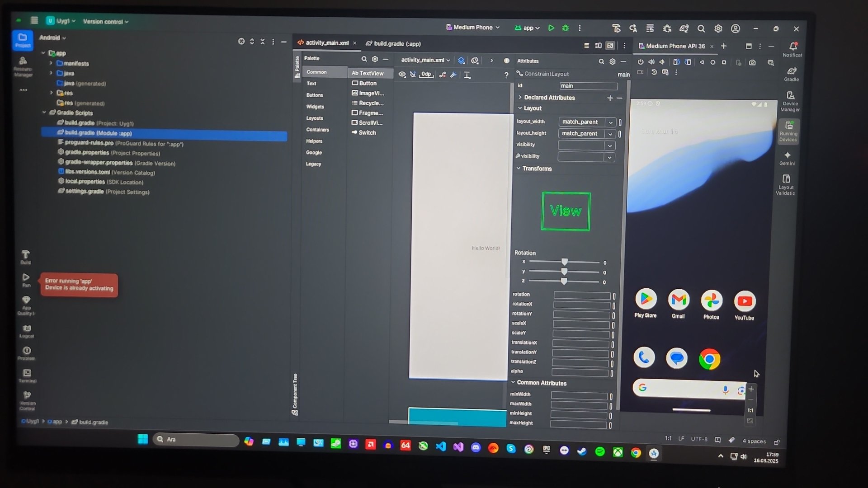This screenshot has height=488, width=868.
Task: Open the Terminal tool window
Action: point(27,375)
